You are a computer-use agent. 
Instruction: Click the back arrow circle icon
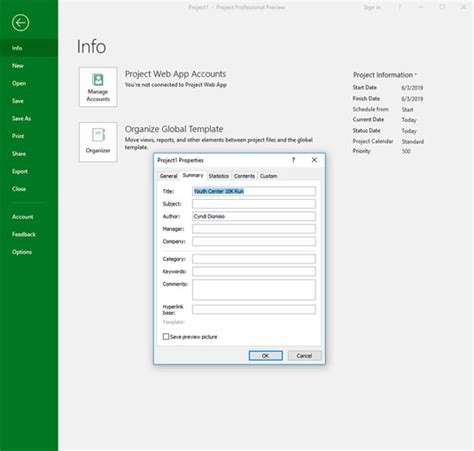tap(20, 23)
